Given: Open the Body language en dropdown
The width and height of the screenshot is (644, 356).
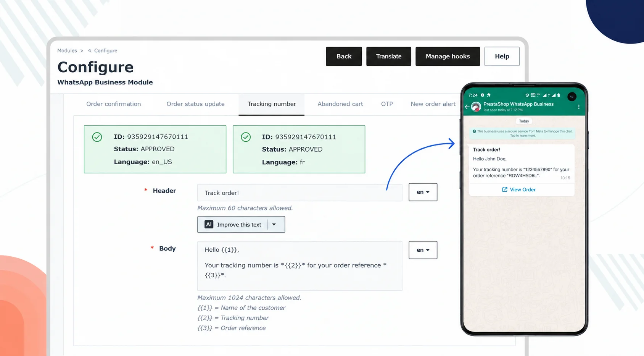Looking at the screenshot, I should point(423,250).
